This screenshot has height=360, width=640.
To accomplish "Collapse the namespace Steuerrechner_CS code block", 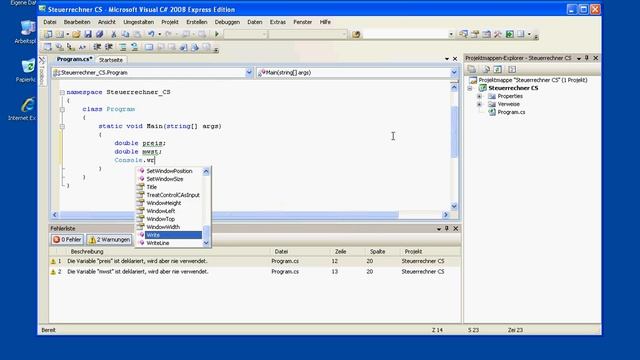I will pos(62,92).
